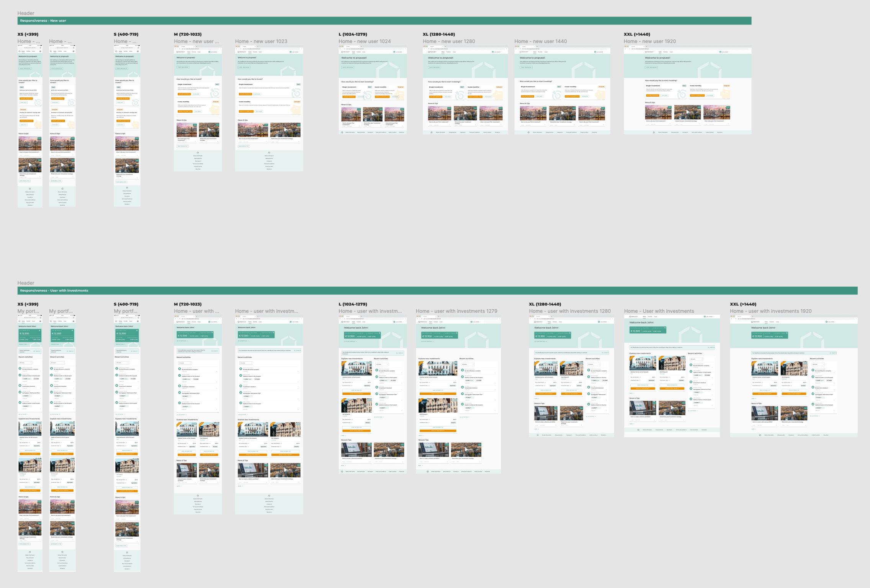Click Propvest logo in investments 1279 frame

[x=423, y=322]
